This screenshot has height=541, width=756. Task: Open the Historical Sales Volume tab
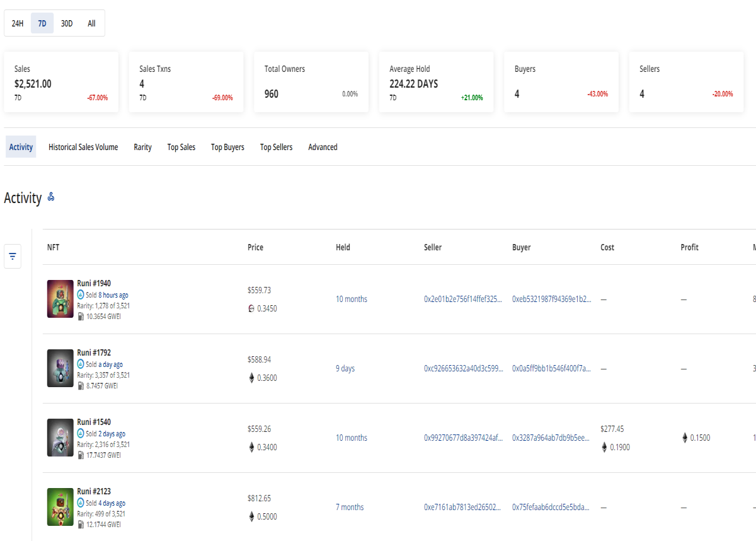[x=83, y=147]
